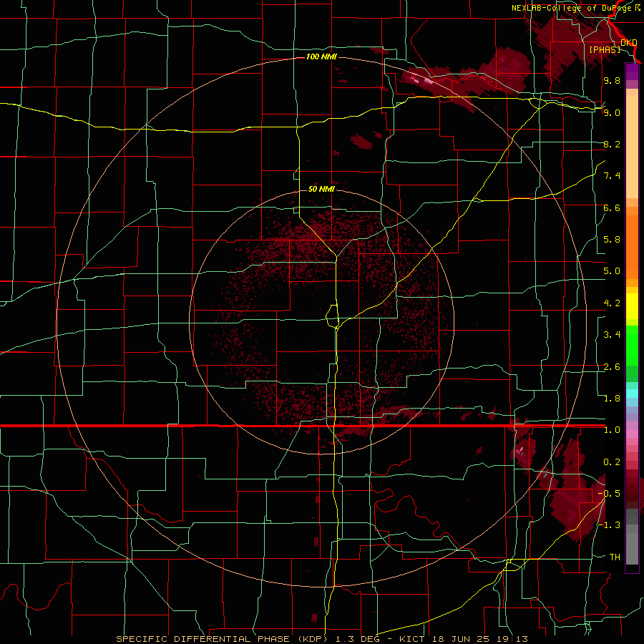This screenshot has width=644, height=644.
Task: Select the -1.3 value on the scale
Action: (x=609, y=525)
